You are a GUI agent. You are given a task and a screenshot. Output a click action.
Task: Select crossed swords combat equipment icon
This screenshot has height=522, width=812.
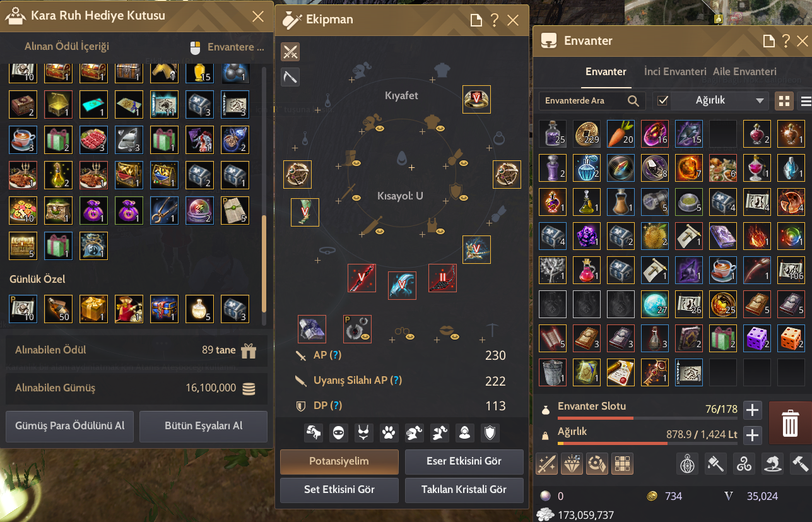click(x=290, y=51)
